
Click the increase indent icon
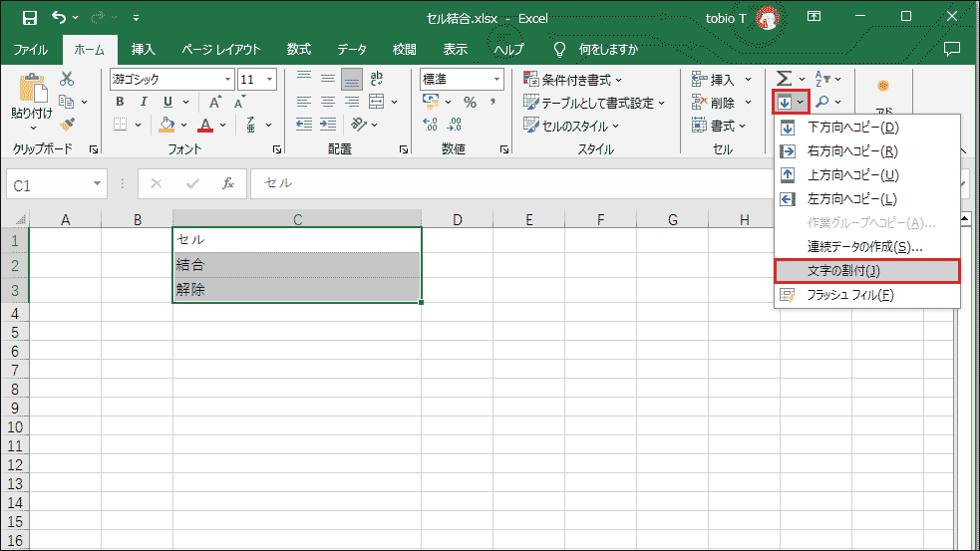coord(328,125)
